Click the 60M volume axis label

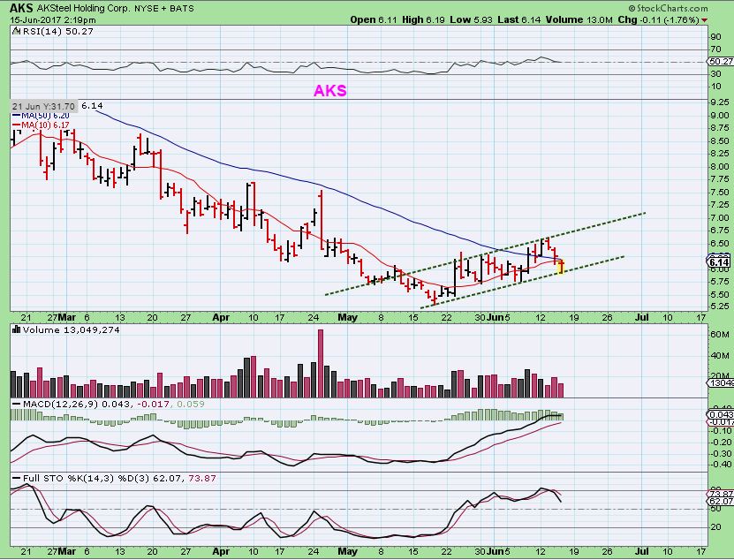tap(720, 334)
